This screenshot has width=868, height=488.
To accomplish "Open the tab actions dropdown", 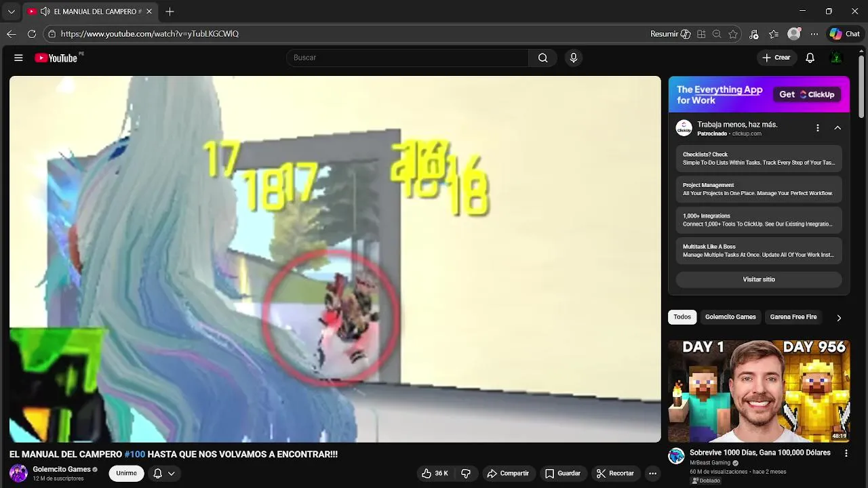I will coord(11,12).
